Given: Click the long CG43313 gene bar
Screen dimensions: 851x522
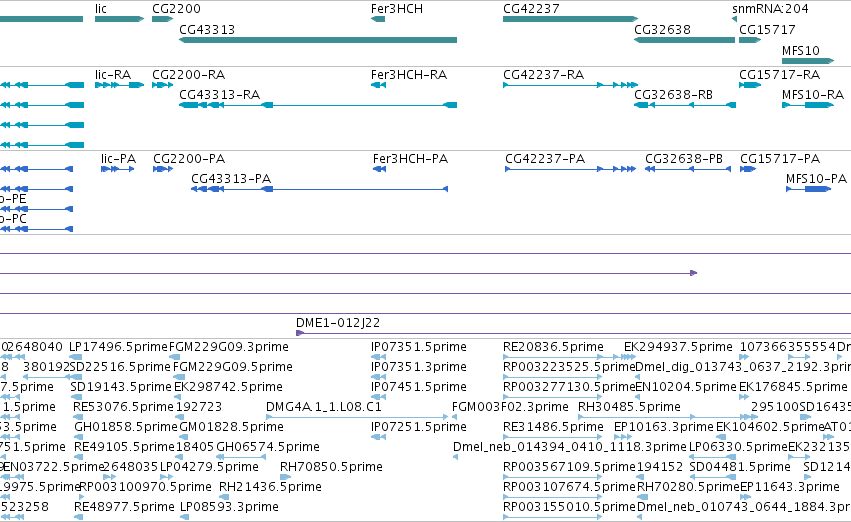Looking at the screenshot, I should [318, 40].
